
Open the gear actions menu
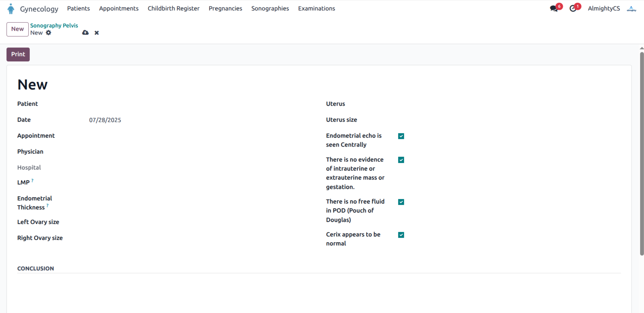tap(49, 33)
